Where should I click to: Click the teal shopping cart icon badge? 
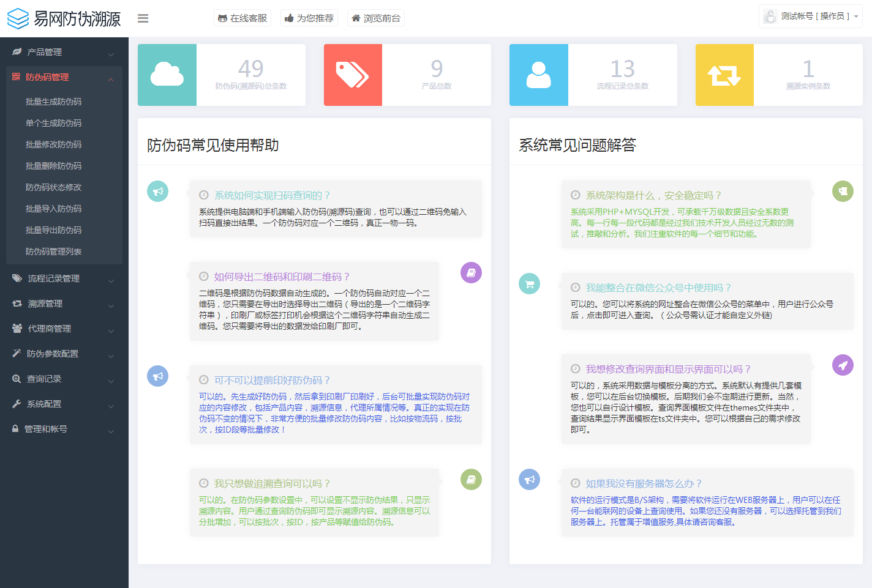click(x=529, y=284)
